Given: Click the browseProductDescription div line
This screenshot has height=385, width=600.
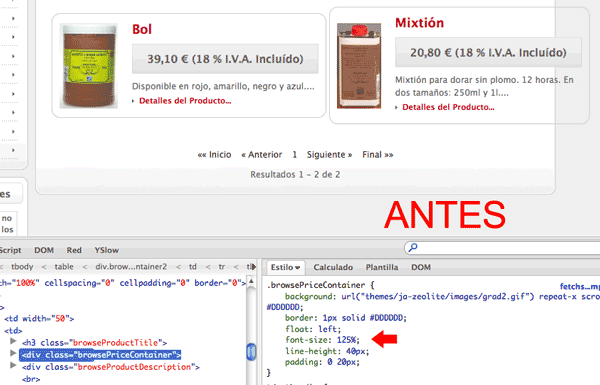Looking at the screenshot, I should coord(111,367).
